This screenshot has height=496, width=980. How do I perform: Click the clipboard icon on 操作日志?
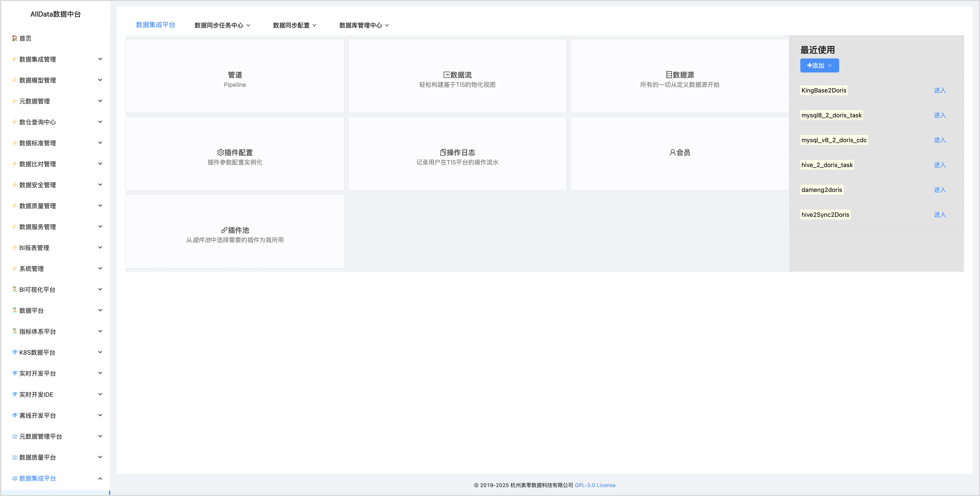click(x=443, y=153)
